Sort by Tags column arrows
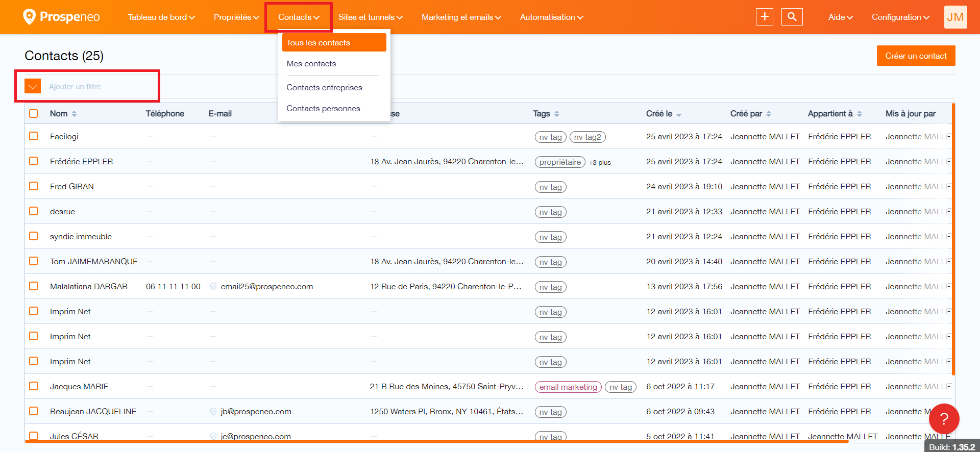Viewport: 980px width, 452px height. coord(557,114)
